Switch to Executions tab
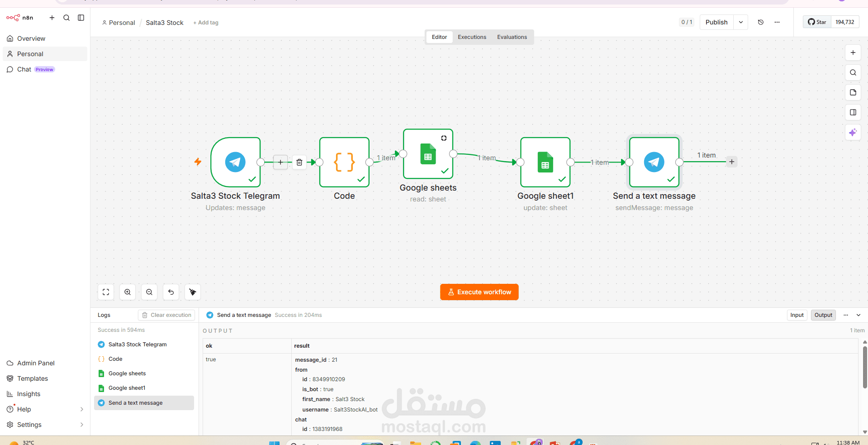The height and width of the screenshot is (445, 868). pyautogui.click(x=472, y=37)
